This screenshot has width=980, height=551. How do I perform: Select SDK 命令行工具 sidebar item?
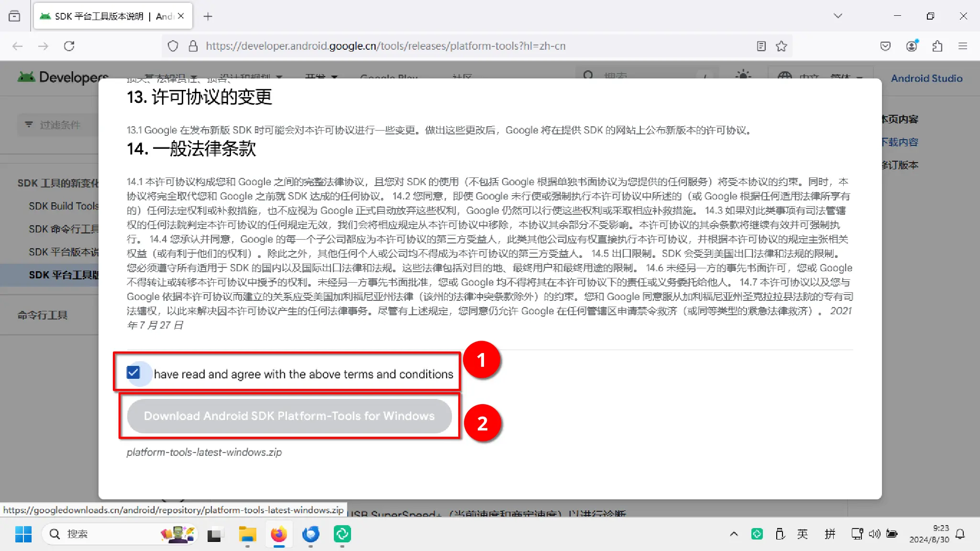(x=64, y=229)
